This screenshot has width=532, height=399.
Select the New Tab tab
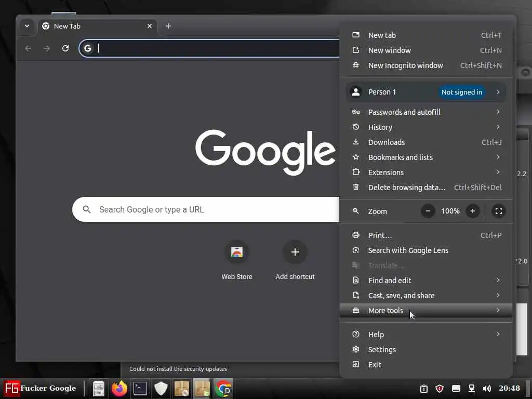(97, 26)
